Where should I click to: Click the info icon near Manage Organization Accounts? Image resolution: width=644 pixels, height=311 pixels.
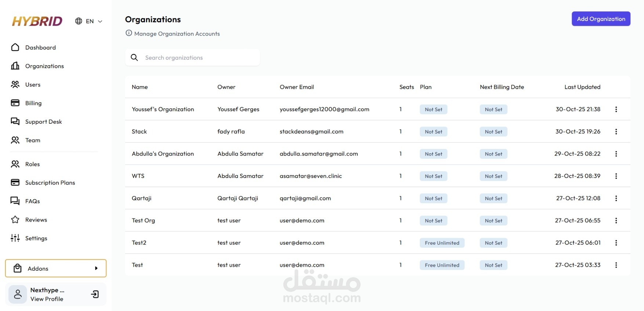[129, 33]
